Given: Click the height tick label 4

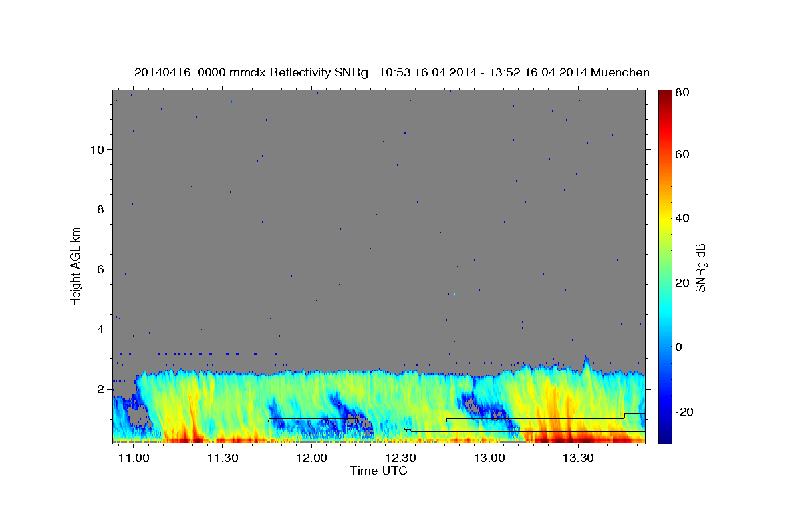Looking at the screenshot, I should (102, 329).
